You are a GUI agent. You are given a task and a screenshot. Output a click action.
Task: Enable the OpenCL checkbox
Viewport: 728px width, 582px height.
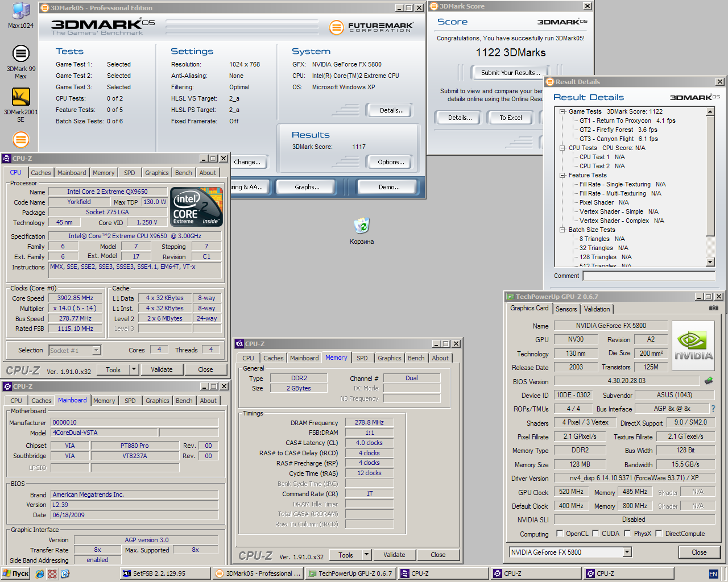(x=560, y=534)
